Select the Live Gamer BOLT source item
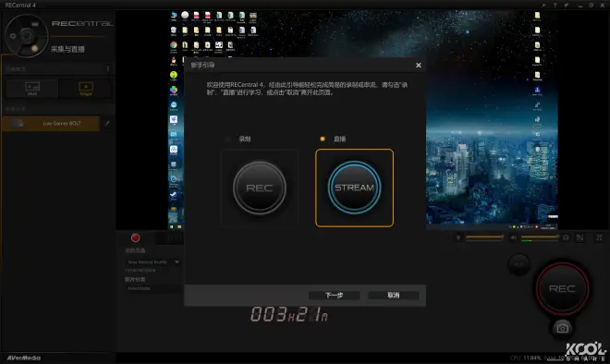610x364 pixels. (x=51, y=123)
